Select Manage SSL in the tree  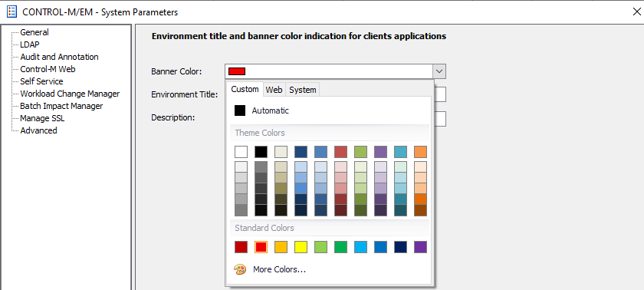coord(42,118)
